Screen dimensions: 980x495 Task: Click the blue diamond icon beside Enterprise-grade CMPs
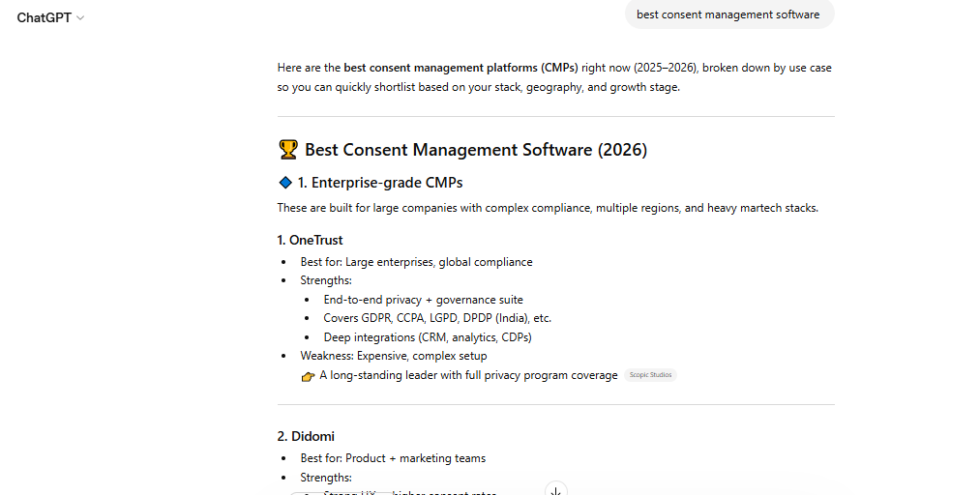tap(285, 183)
